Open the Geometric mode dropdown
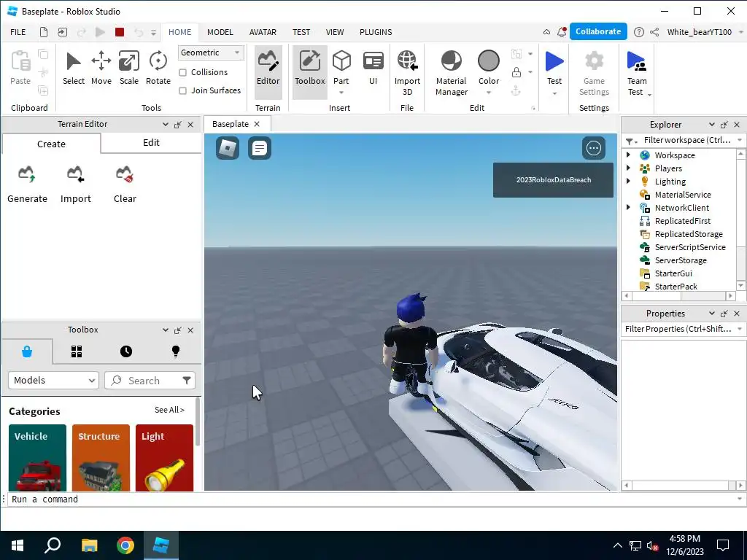Screen dimensions: 747x560 click(211, 52)
